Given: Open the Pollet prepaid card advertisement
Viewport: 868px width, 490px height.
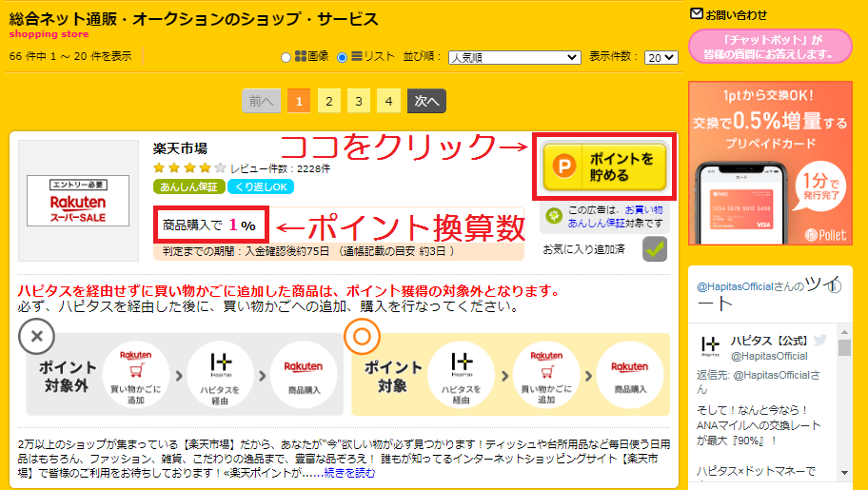Looking at the screenshot, I should coord(770,163).
